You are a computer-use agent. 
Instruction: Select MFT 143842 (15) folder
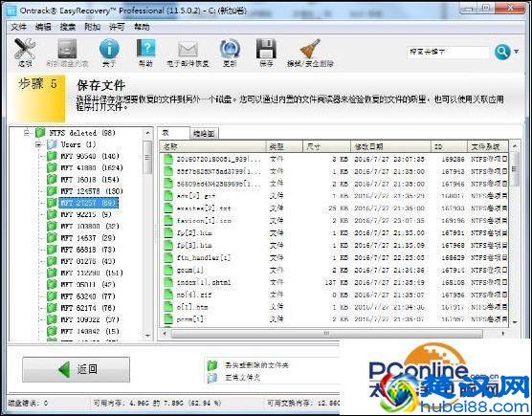[90, 331]
